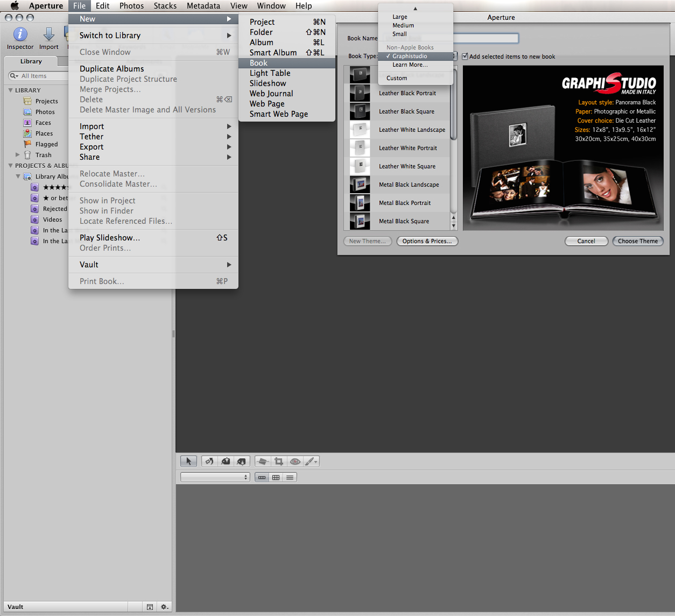Select the Projects icon in Library sidebar

27,101
